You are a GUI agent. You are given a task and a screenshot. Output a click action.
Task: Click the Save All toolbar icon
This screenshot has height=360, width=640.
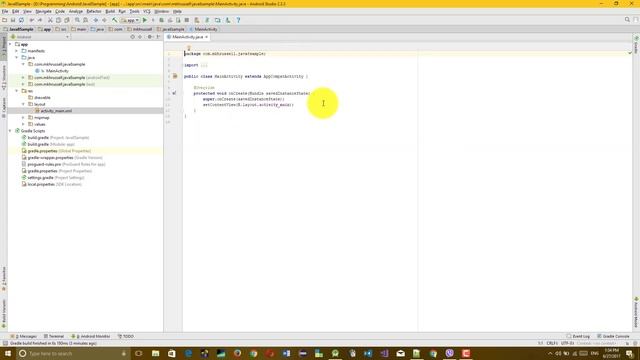tap(13, 20)
